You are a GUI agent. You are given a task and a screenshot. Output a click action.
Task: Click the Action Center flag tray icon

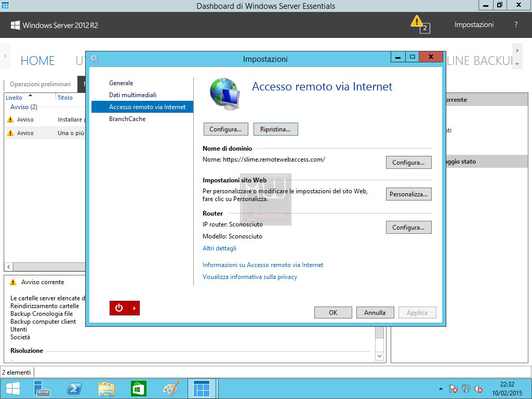453,389
